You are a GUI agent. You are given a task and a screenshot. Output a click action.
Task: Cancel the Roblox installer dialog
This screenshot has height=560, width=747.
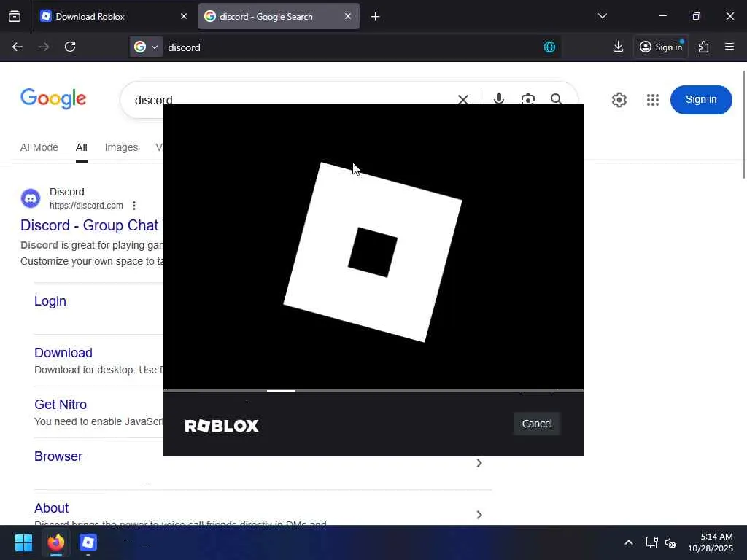(536, 424)
